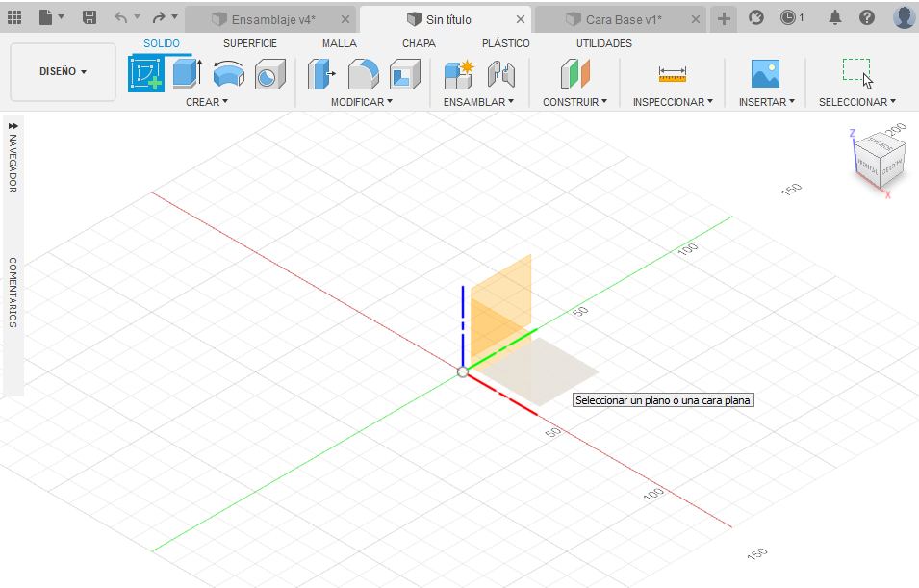Viewport: 919px width, 588px height.
Task: Switch to Cara Base v1* document tab
Action: tap(620, 20)
